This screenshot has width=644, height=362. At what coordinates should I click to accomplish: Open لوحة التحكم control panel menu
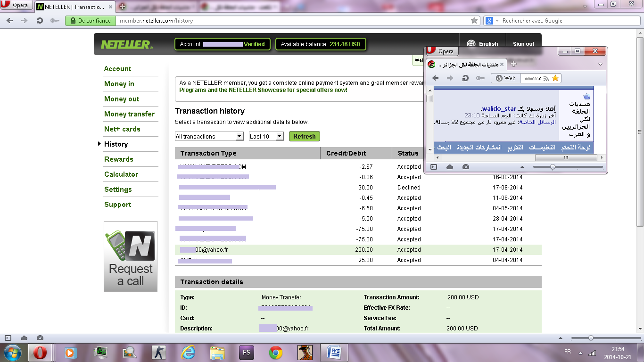(x=576, y=148)
